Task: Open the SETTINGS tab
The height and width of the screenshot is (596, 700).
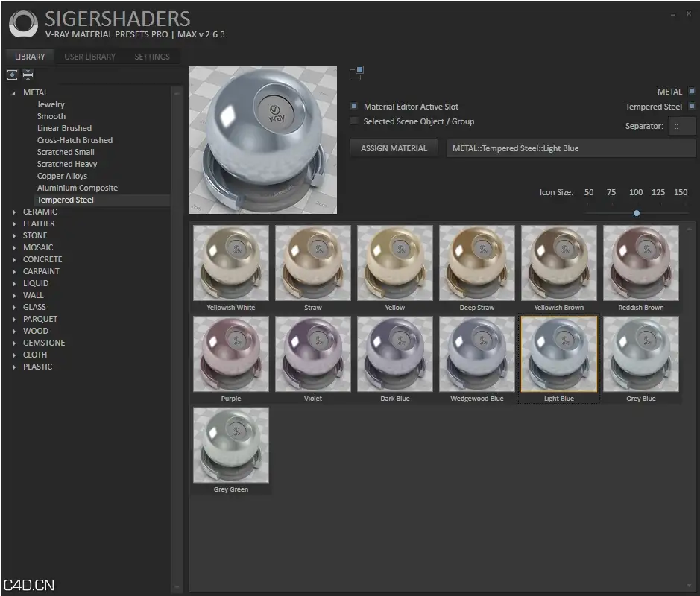Action: pos(152,57)
